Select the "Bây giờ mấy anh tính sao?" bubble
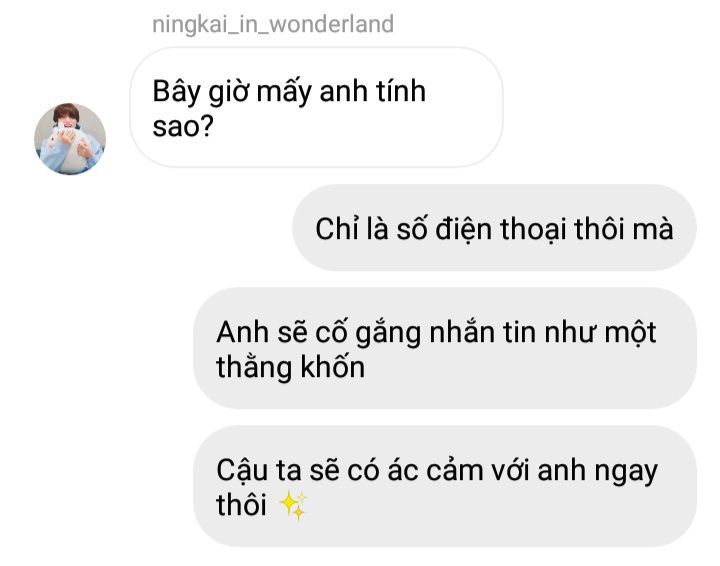The height and width of the screenshot is (566, 720). 316,107
